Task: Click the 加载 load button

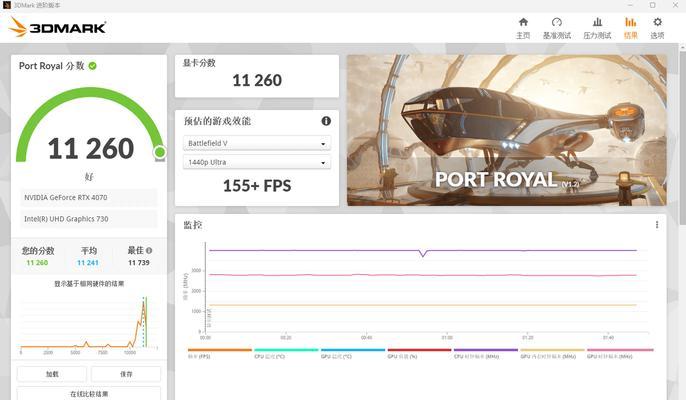Action: (52, 374)
